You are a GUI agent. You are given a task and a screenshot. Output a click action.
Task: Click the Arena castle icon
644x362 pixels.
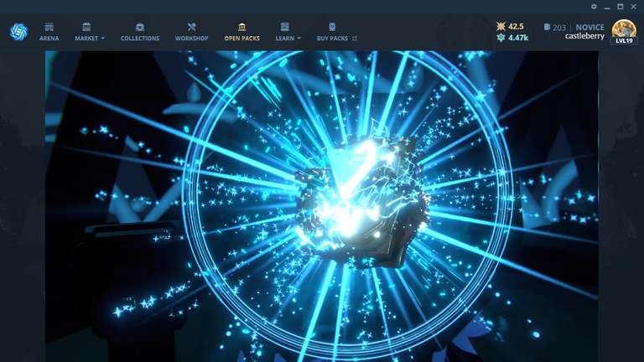pyautogui.click(x=49, y=27)
